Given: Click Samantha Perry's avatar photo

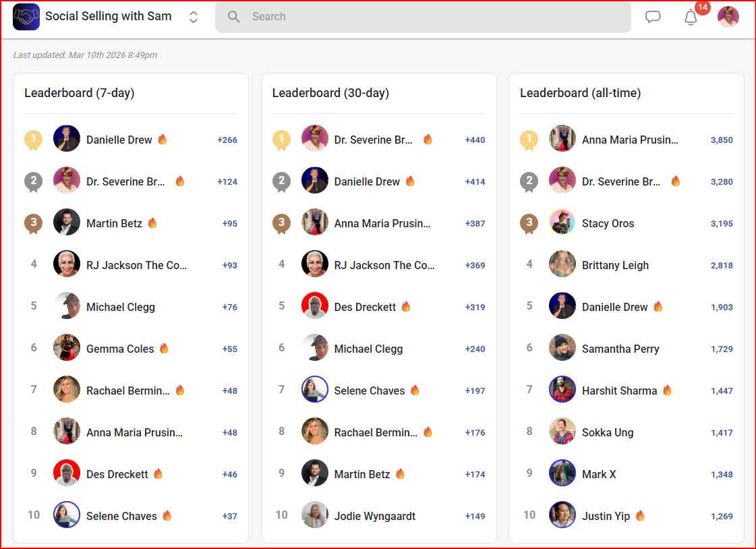Looking at the screenshot, I should pos(562,348).
